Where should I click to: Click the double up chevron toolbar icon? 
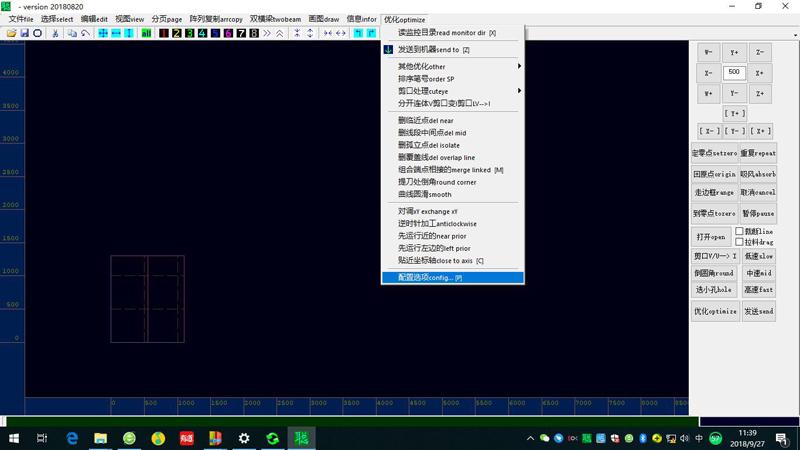pyautogui.click(x=280, y=33)
